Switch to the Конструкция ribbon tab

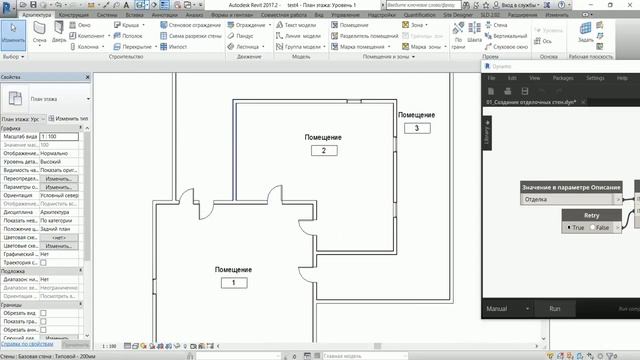73,15
